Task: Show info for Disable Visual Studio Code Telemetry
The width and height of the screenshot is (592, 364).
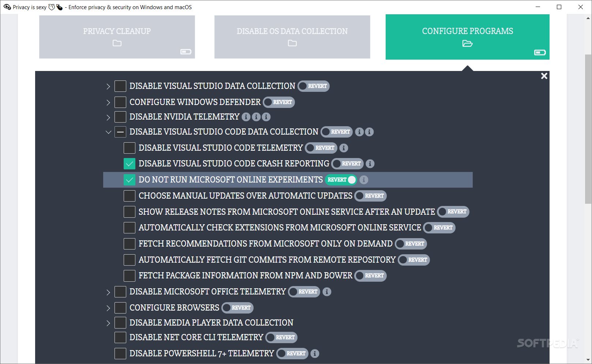Action: [344, 148]
